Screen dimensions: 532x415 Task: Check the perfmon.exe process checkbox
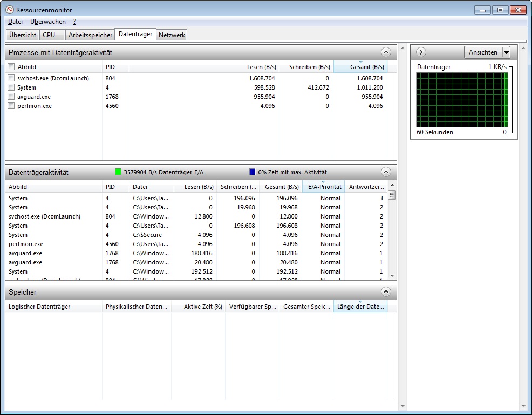[11, 106]
